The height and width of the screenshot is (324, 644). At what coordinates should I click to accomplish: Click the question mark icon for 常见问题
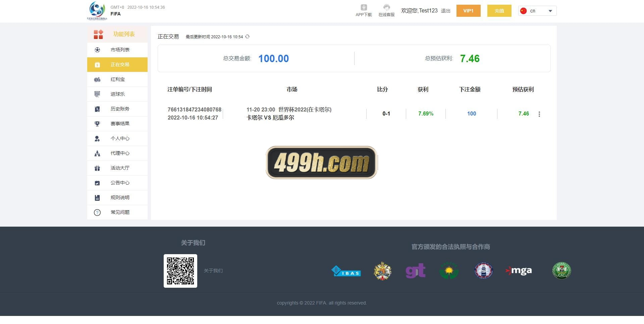coord(97,212)
